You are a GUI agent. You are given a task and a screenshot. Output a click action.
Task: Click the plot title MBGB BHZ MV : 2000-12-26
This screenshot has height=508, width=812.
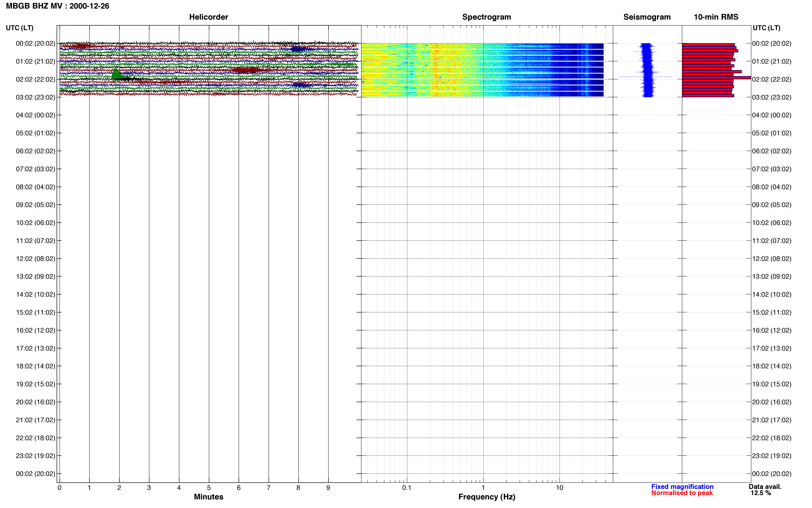click(57, 6)
